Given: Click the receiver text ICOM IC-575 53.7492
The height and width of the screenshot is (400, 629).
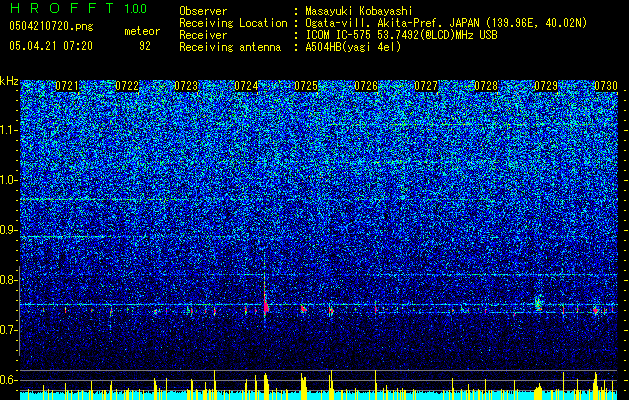Looking at the screenshot, I should tap(365, 35).
